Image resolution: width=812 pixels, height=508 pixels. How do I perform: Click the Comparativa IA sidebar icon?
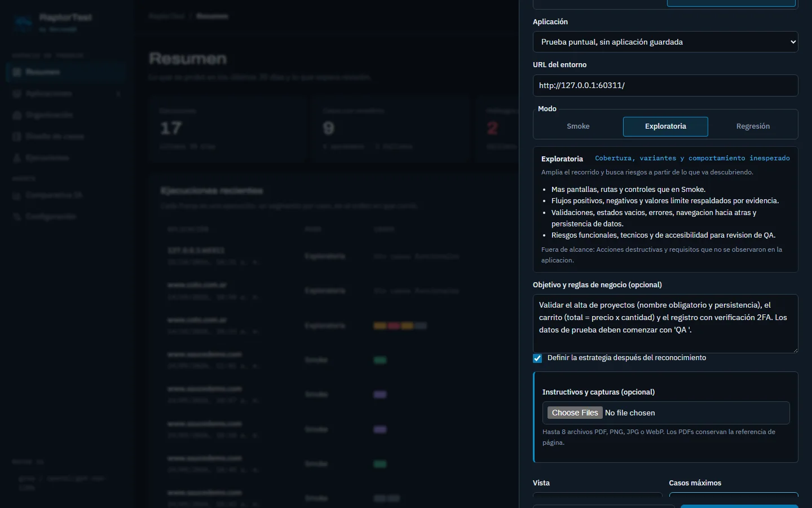(17, 195)
